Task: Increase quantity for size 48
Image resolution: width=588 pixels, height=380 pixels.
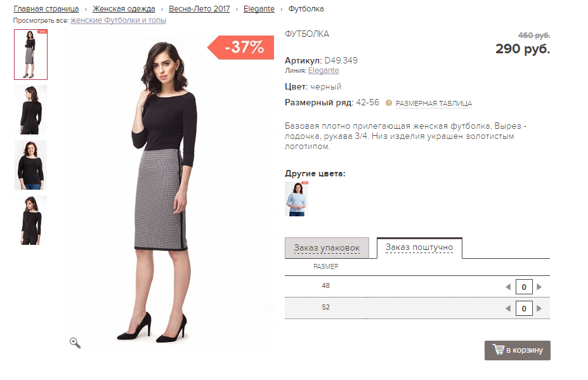Action: coord(539,287)
